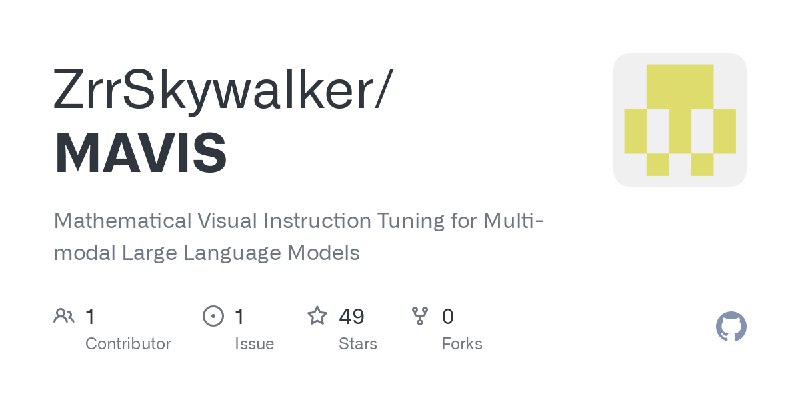
Task: Open the ZrrSkywalker owner name
Action: 213,90
